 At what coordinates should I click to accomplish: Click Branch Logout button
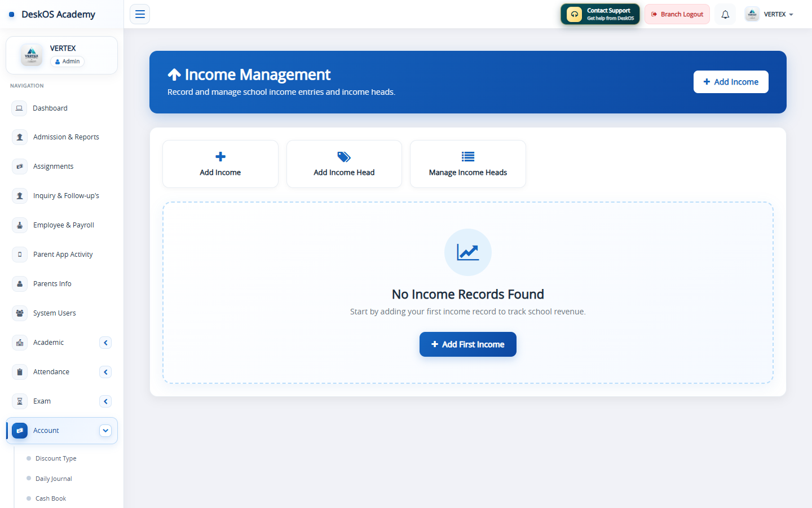point(677,14)
